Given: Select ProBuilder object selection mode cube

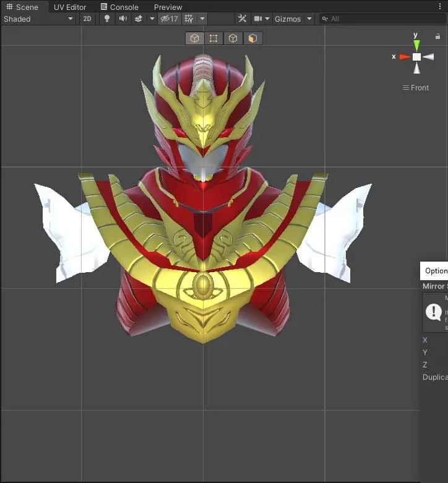Looking at the screenshot, I should coord(195,38).
